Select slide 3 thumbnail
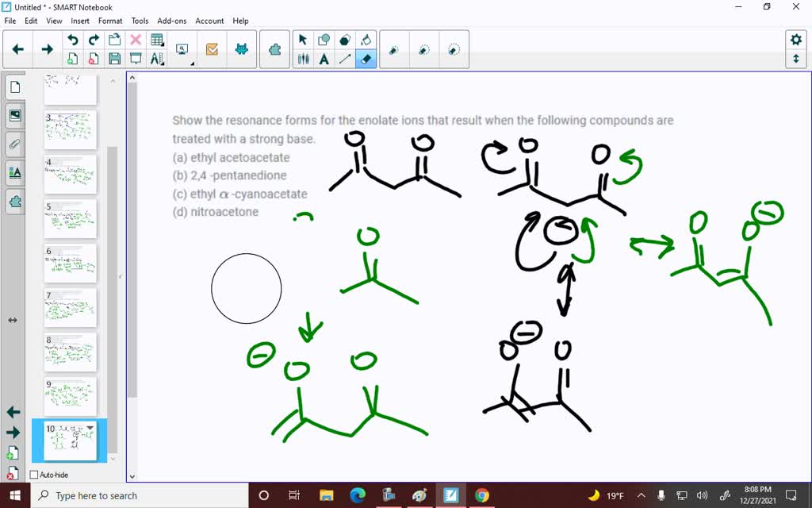Image resolution: width=812 pixels, height=508 pixels. point(69,131)
